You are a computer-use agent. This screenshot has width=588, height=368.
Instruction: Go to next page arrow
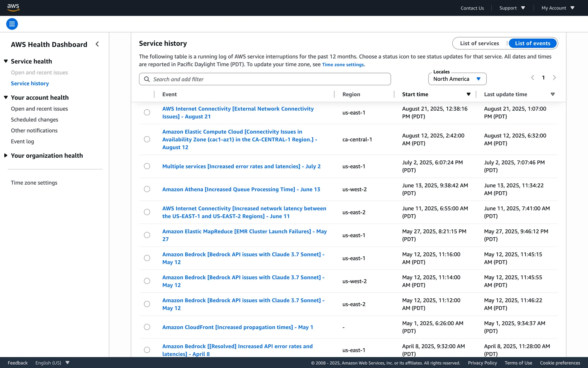[554, 78]
